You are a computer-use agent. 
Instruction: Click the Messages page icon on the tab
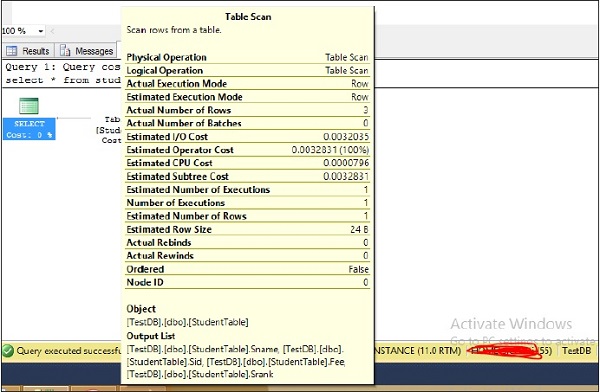point(65,51)
